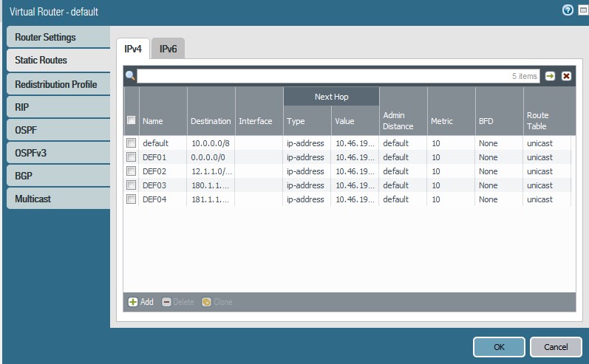Check the box for route DEF02
The image size is (589, 364).
tap(131, 171)
